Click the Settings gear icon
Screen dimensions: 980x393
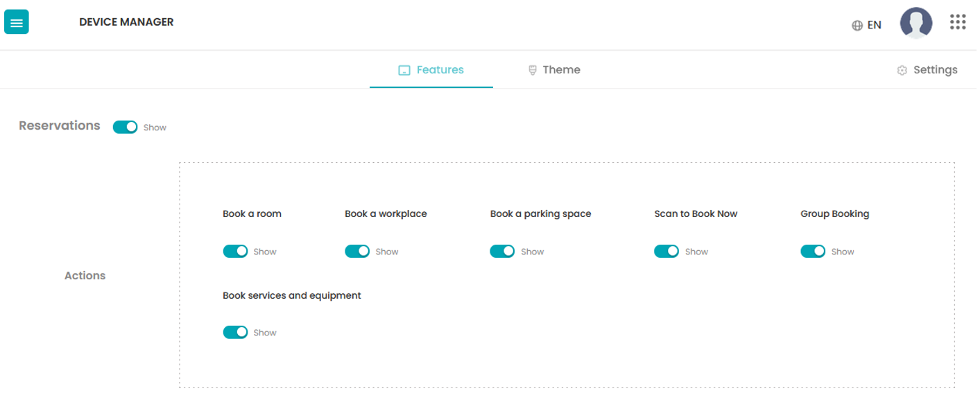click(902, 70)
